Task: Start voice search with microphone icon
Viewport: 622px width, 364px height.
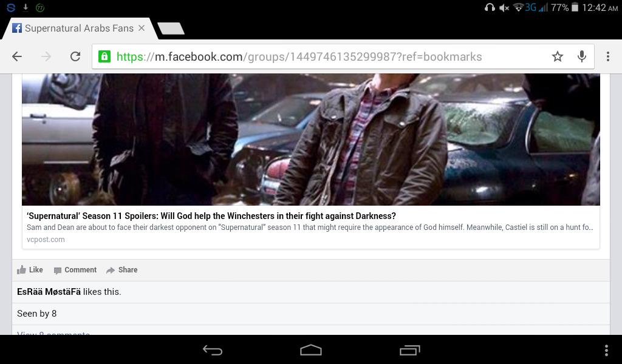Action: click(x=581, y=56)
